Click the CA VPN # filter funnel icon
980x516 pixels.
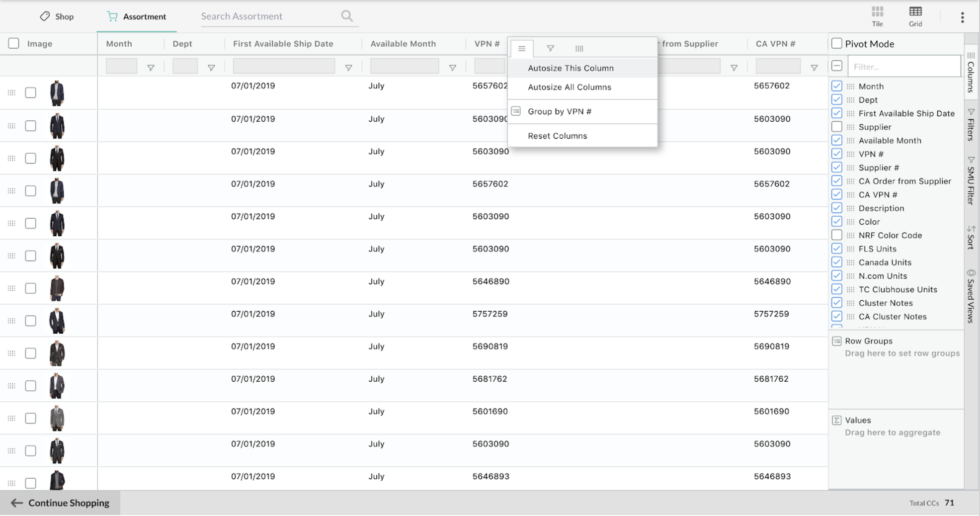[814, 68]
